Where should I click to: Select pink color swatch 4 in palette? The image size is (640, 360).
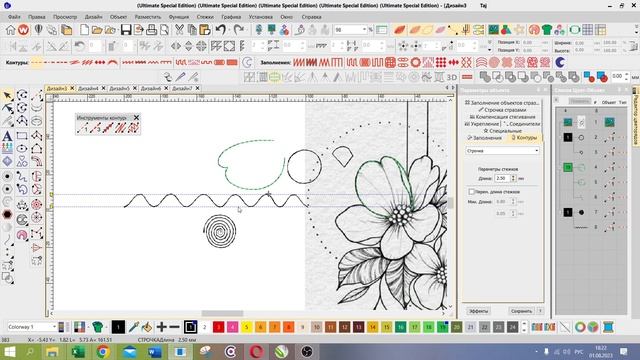(232, 327)
